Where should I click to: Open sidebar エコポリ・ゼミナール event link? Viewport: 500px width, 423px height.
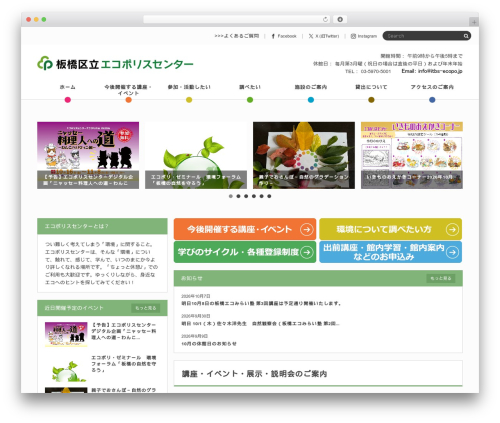[x=124, y=364]
